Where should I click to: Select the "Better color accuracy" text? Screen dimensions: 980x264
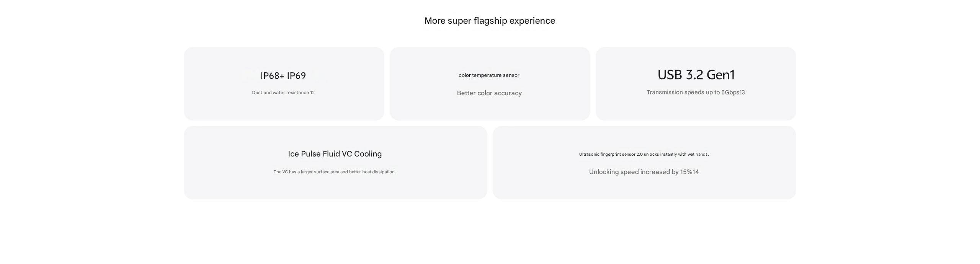[x=489, y=93]
